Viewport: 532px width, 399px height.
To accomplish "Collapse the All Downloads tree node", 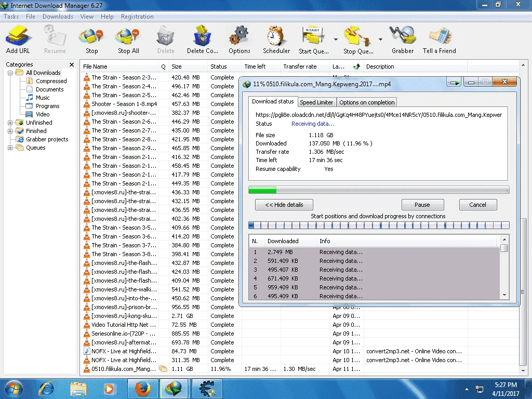I will click(x=10, y=73).
